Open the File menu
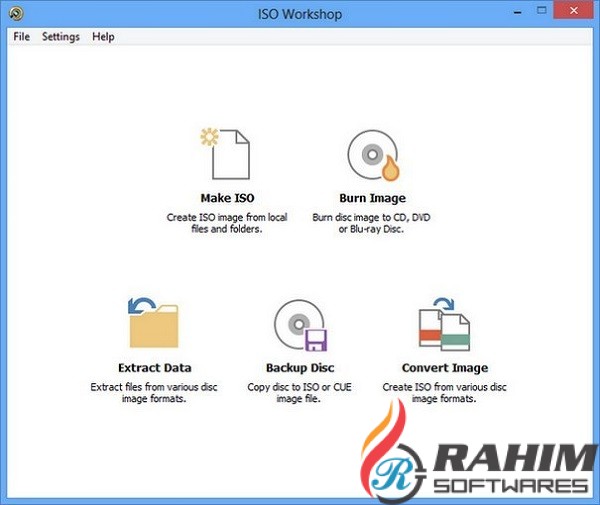The width and height of the screenshot is (600, 505). click(x=21, y=37)
